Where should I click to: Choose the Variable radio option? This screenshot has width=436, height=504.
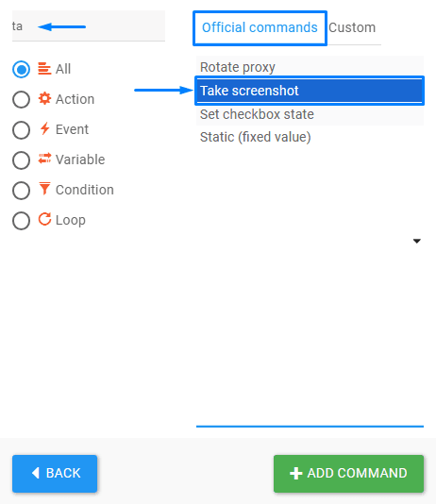[21, 160]
